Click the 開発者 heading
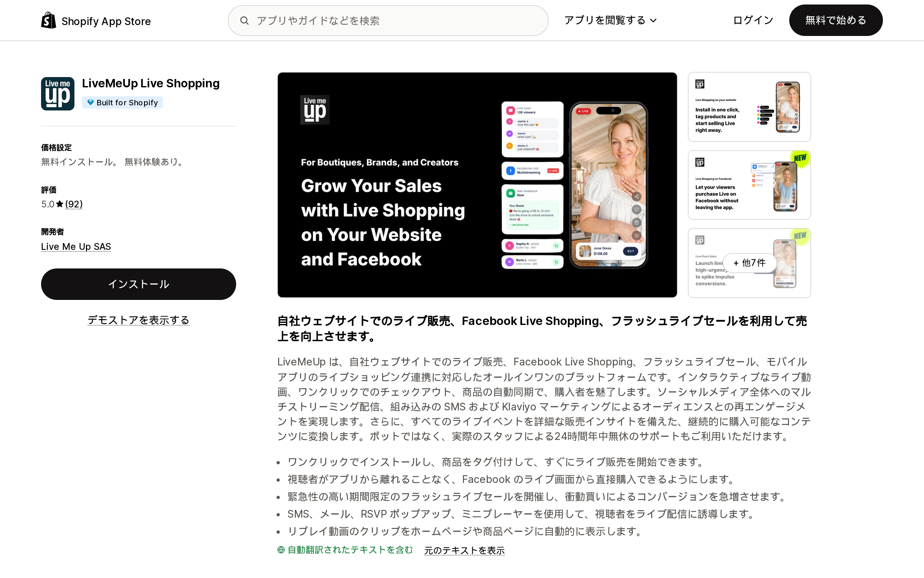 coord(53,232)
